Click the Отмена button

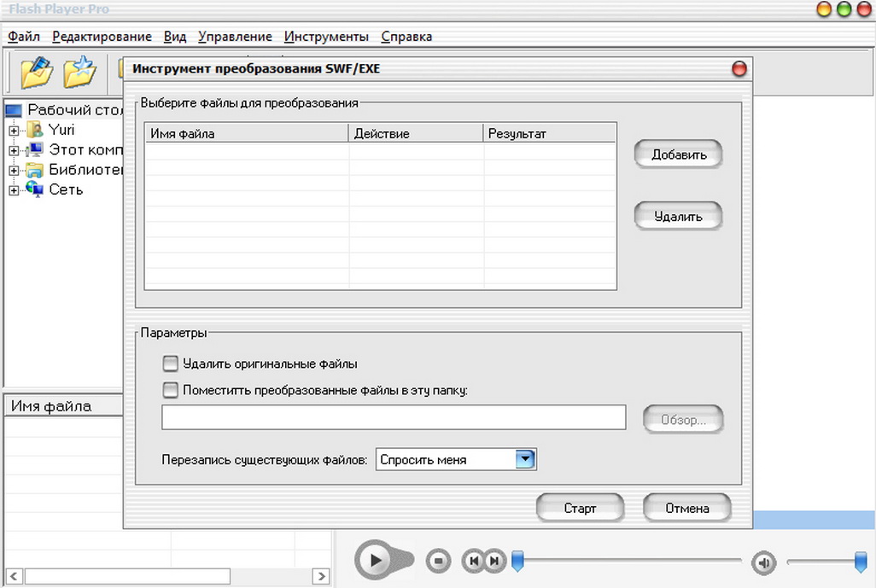[x=687, y=508]
